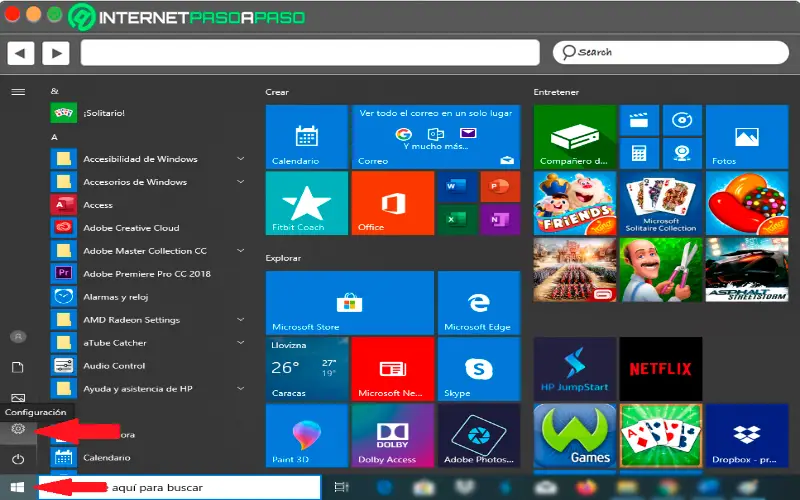The width and height of the screenshot is (800, 500).
Task: Launch PowerPoint from the small tile
Action: tap(501, 186)
